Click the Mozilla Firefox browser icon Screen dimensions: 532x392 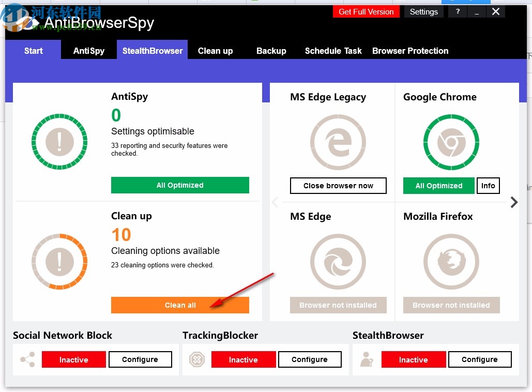[451, 261]
